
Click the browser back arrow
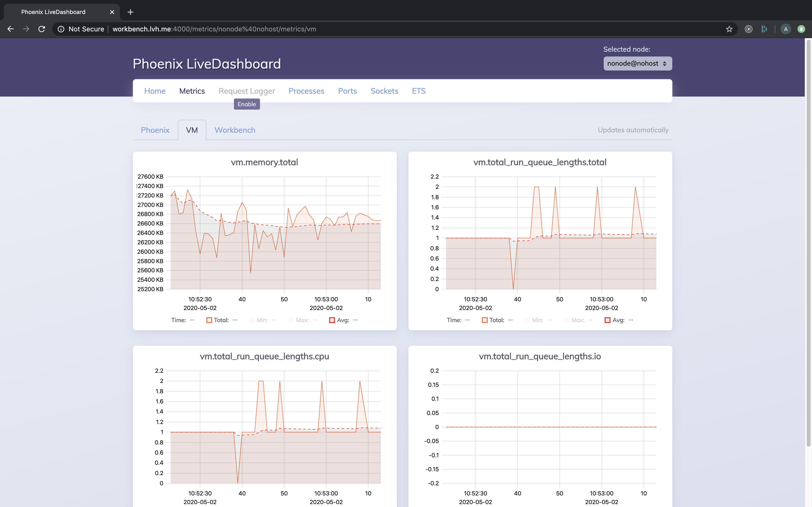point(10,29)
